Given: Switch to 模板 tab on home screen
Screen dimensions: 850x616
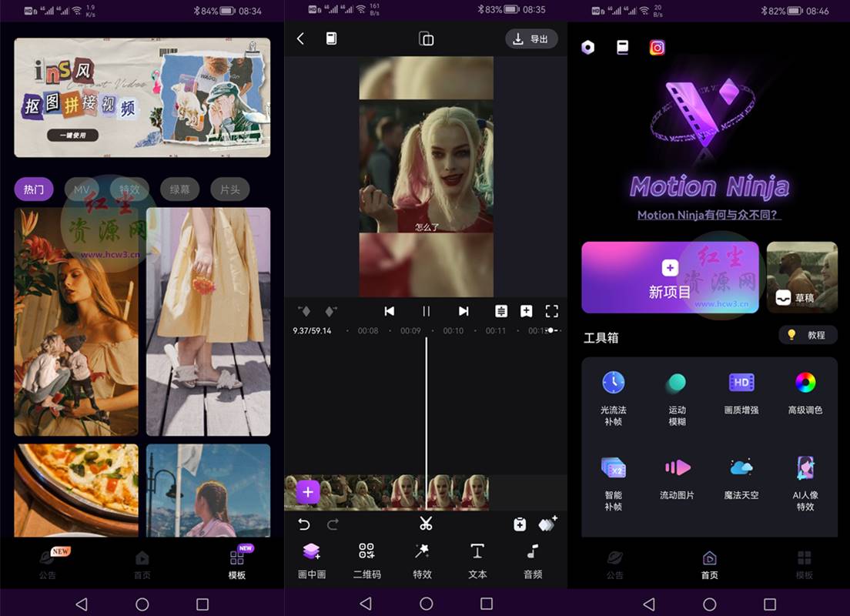Looking at the screenshot, I should coord(805,564).
